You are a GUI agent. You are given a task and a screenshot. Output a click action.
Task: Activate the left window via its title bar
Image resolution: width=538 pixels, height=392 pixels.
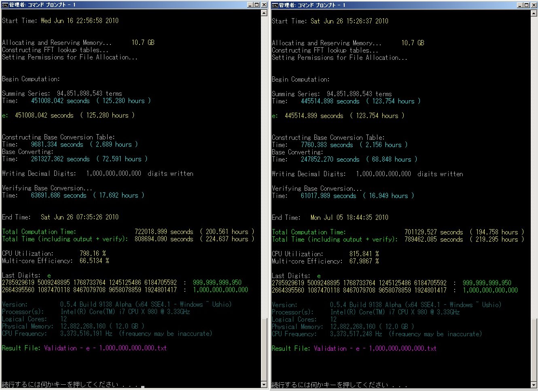tap(121, 5)
